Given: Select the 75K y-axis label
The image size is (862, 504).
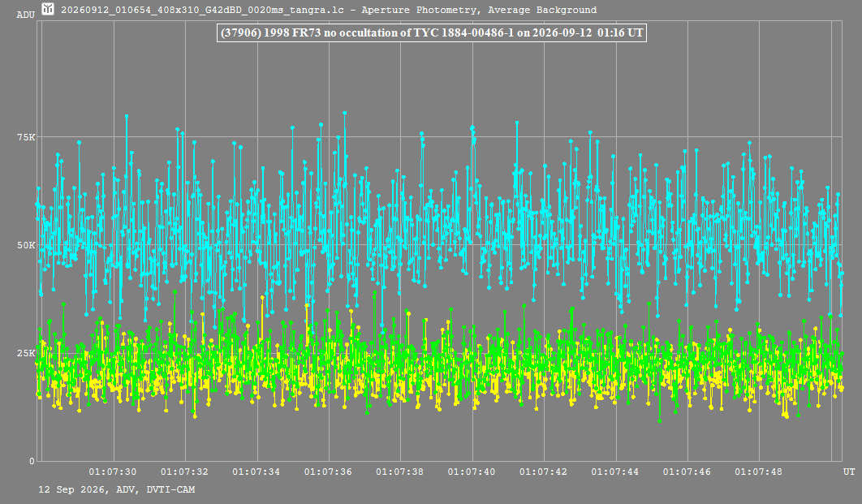Looking at the screenshot, I should (26, 137).
